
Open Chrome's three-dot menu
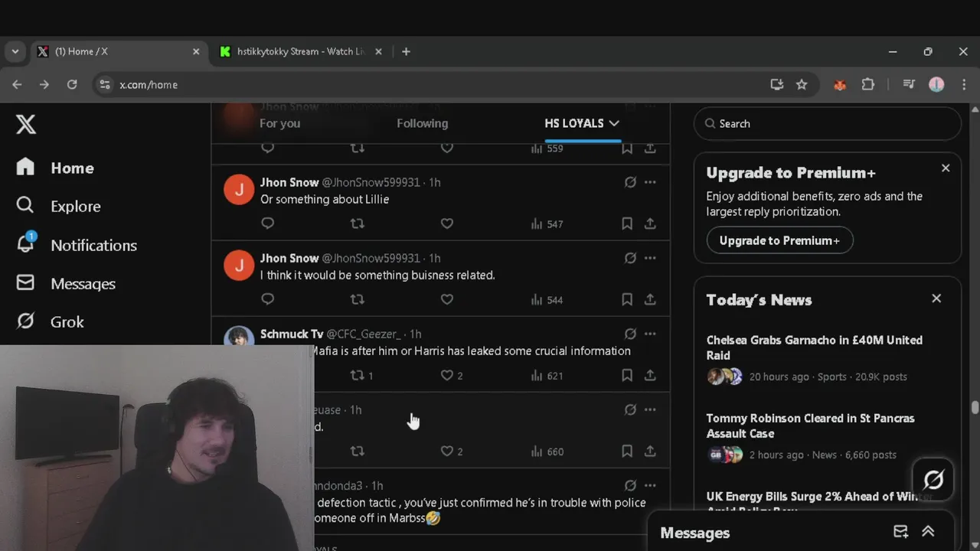pos(964,84)
